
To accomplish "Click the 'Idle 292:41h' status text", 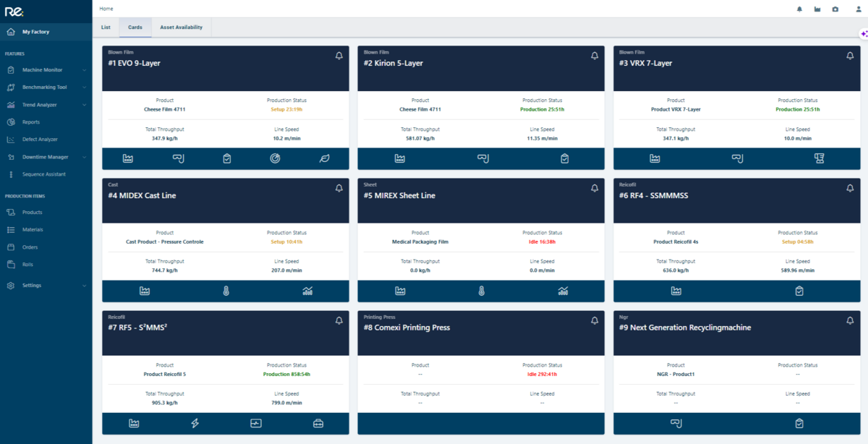I will (x=542, y=374).
